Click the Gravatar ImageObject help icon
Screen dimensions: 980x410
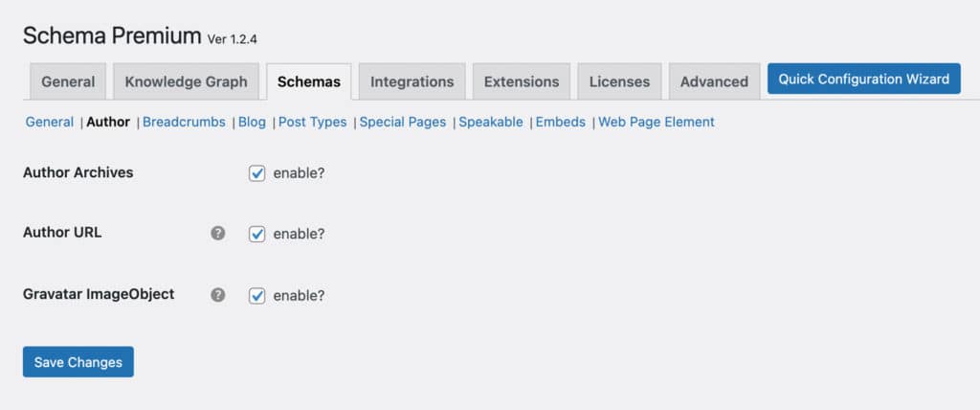(x=217, y=295)
